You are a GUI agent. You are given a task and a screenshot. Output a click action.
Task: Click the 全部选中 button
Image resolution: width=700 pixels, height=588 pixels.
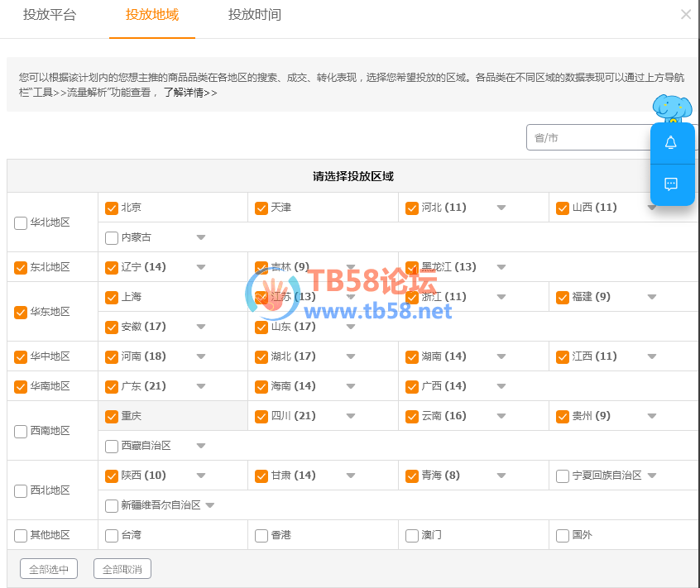click(49, 569)
